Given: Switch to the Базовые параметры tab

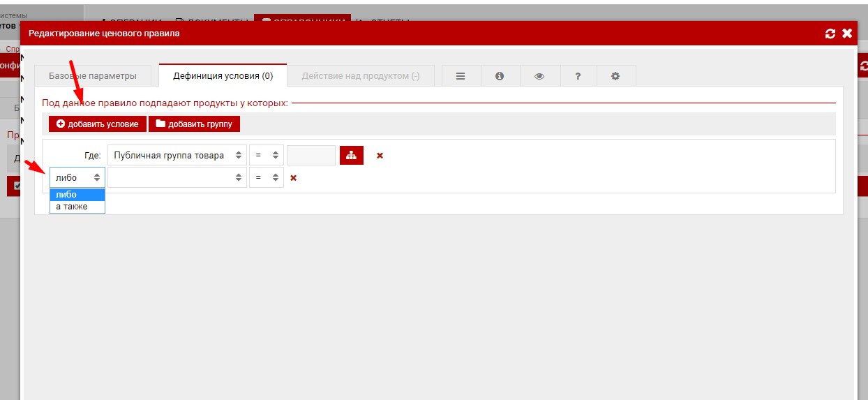Looking at the screenshot, I should 93,76.
